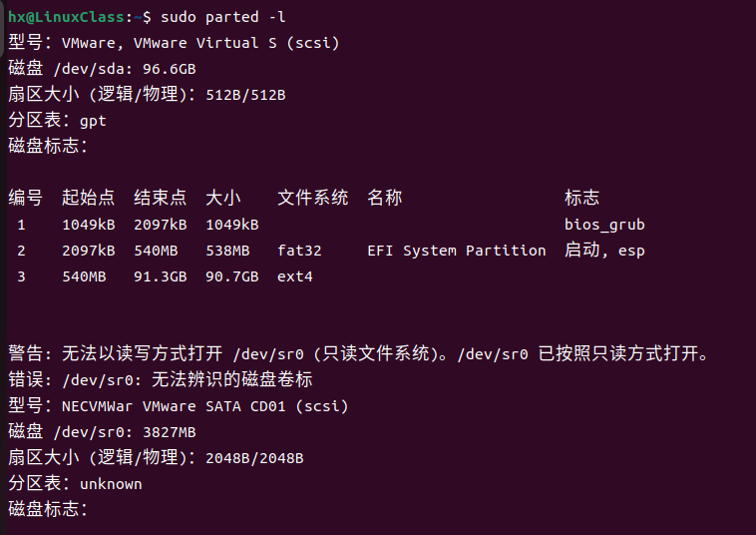The width and height of the screenshot is (756, 535).
Task: Click the 'ext4' filesystem entry
Action: [294, 276]
